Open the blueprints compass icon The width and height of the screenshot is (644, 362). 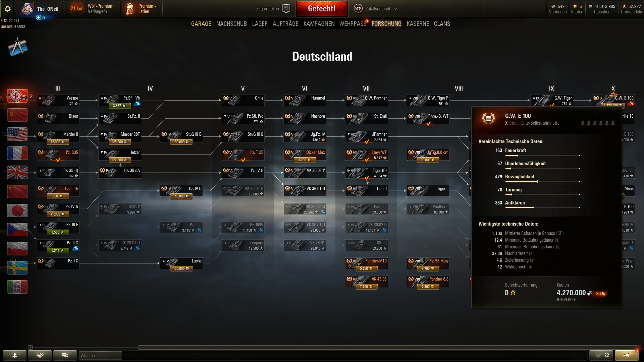(17, 47)
